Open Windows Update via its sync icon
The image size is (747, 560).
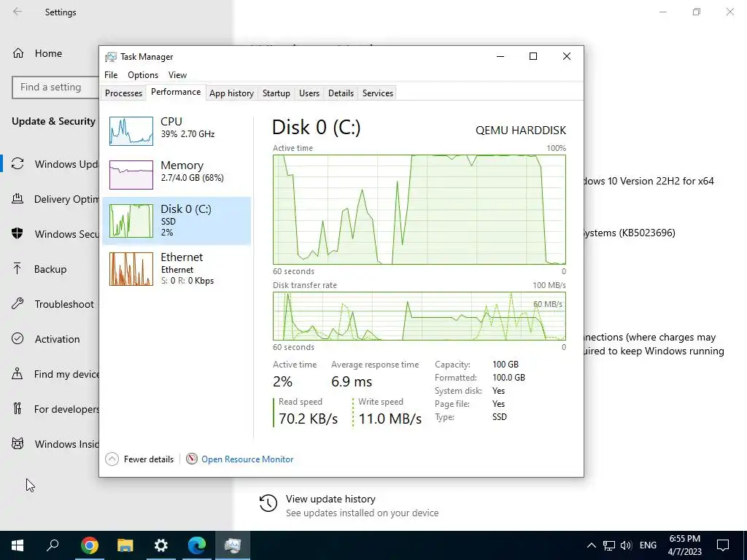pos(18,164)
